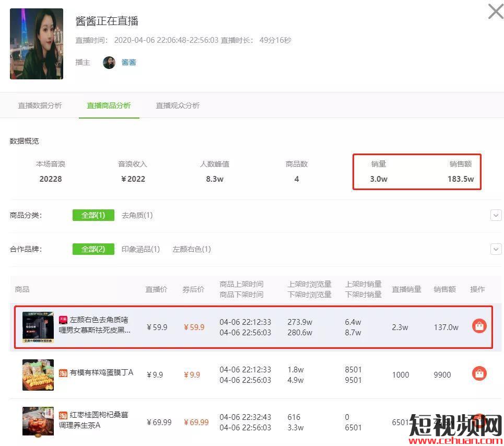Click the small streamer avatar next to 播主
The width and height of the screenshot is (504, 446).
coord(109,62)
